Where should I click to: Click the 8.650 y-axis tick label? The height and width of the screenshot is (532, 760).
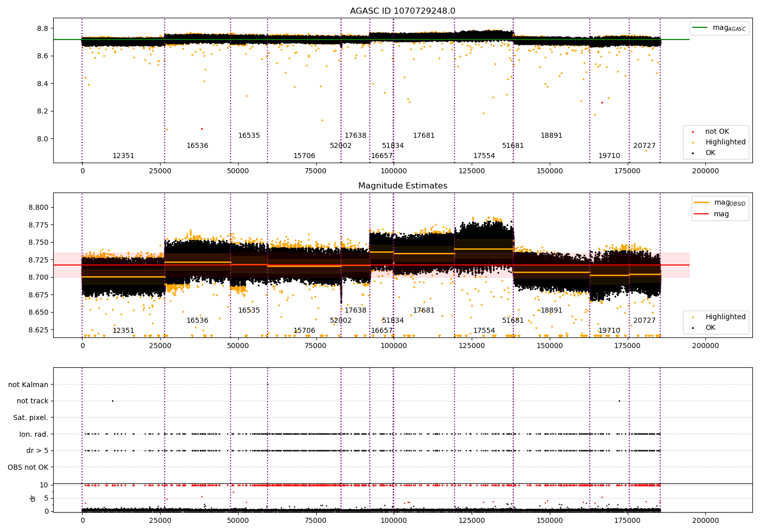[x=39, y=312]
